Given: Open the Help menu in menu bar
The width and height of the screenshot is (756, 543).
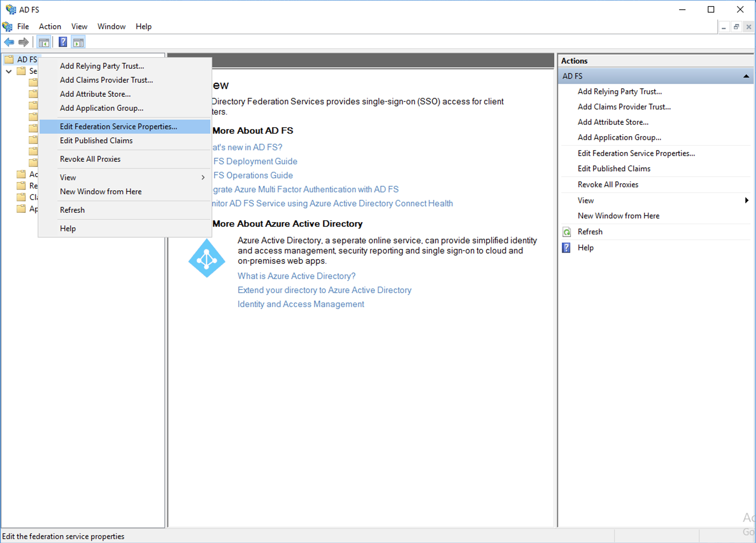Looking at the screenshot, I should click(144, 26).
